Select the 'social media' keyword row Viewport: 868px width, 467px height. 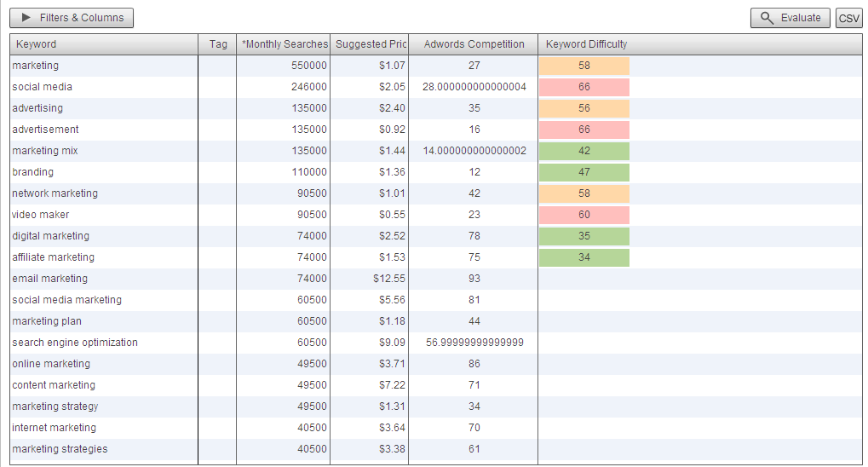[x=42, y=87]
